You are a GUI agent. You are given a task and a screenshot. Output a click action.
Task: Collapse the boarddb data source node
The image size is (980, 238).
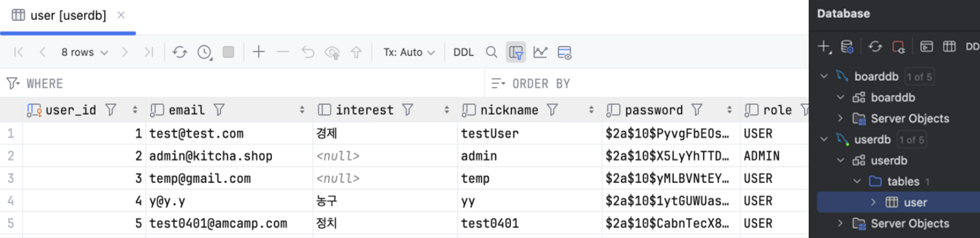coord(824,76)
